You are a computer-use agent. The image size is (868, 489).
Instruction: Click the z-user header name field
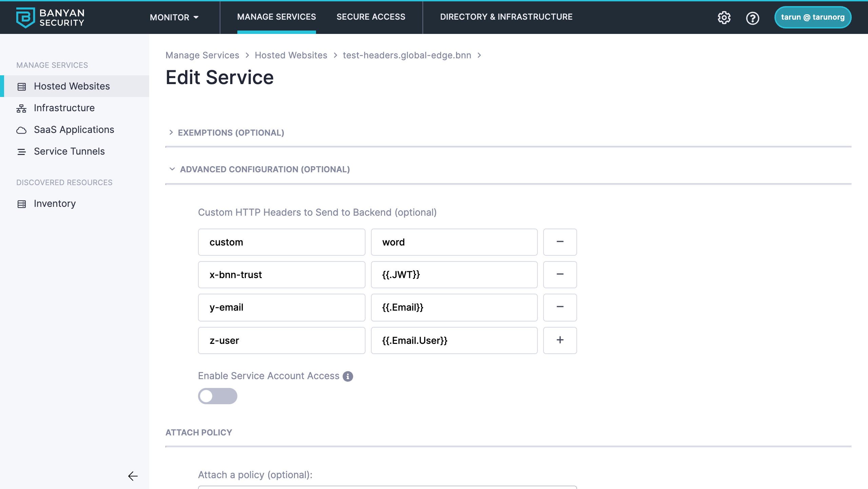(x=281, y=340)
